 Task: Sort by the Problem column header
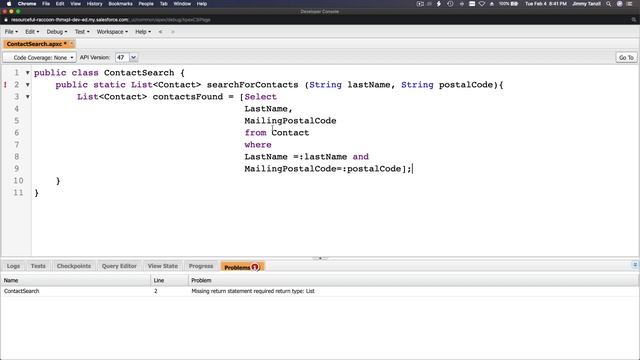(413, 280)
